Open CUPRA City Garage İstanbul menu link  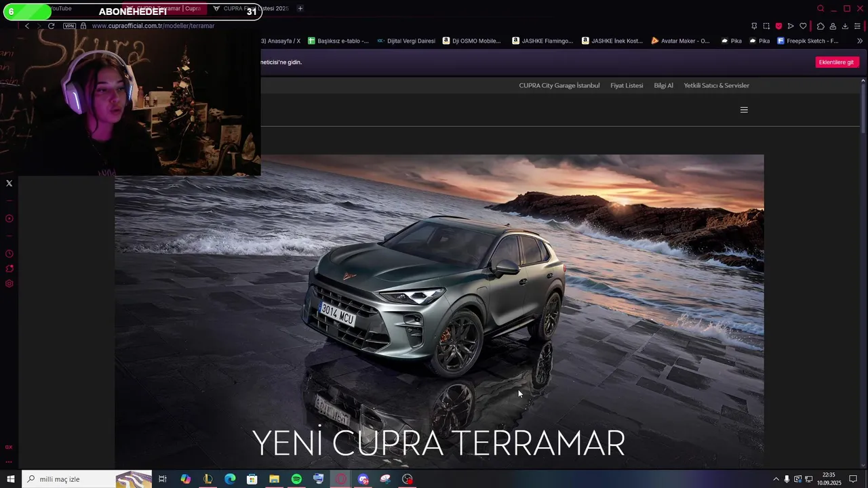[x=559, y=85]
